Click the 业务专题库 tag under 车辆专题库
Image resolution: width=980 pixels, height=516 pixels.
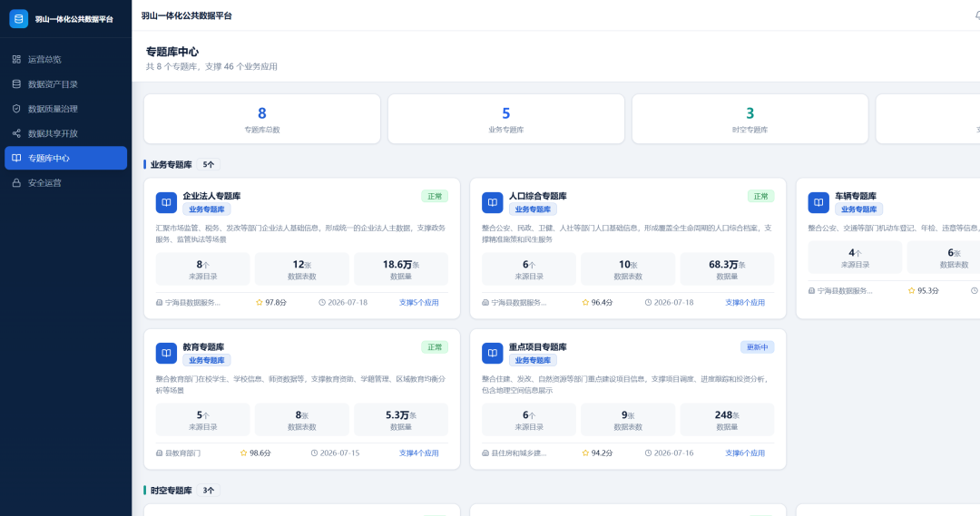pyautogui.click(x=858, y=209)
